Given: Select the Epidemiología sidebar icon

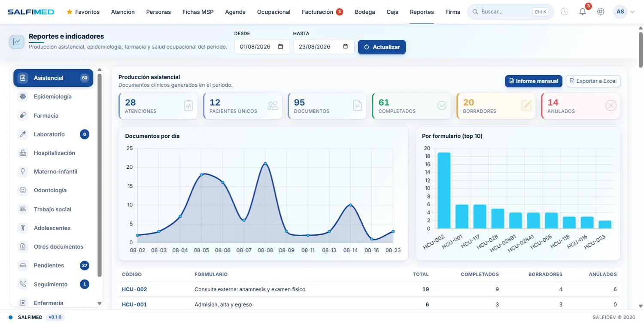Looking at the screenshot, I should (23, 97).
